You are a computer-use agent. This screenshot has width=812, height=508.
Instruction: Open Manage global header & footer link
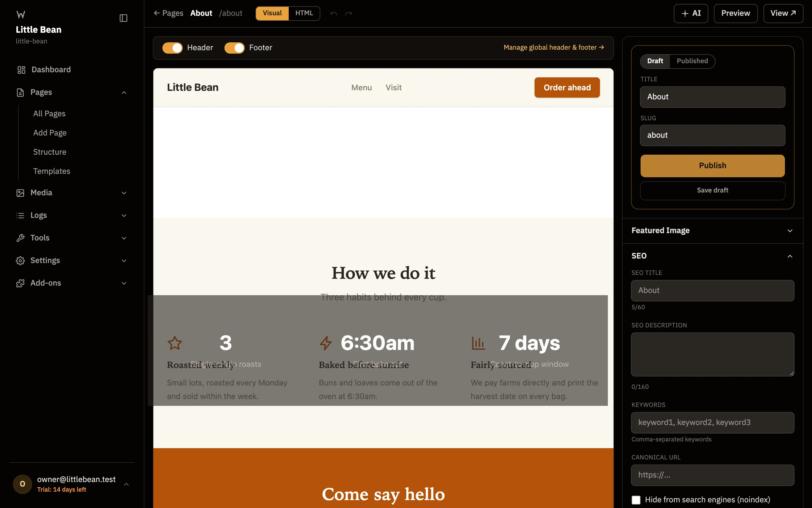(x=554, y=48)
